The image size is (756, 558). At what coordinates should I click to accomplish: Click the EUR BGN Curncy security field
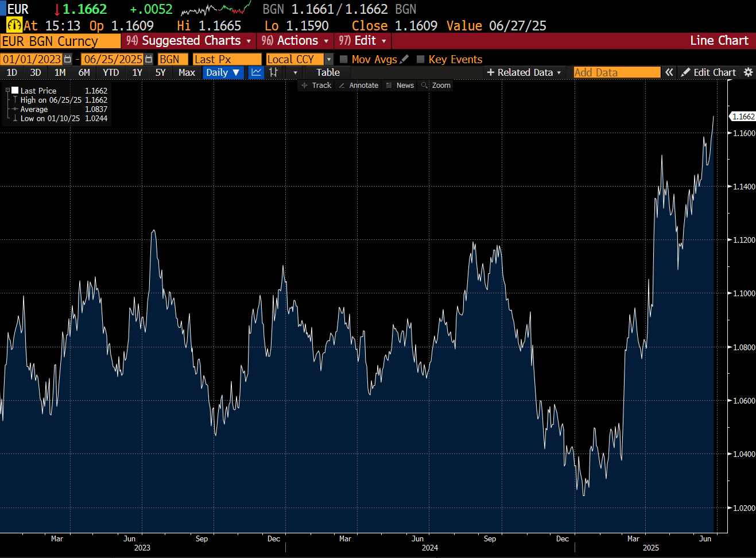(60, 41)
